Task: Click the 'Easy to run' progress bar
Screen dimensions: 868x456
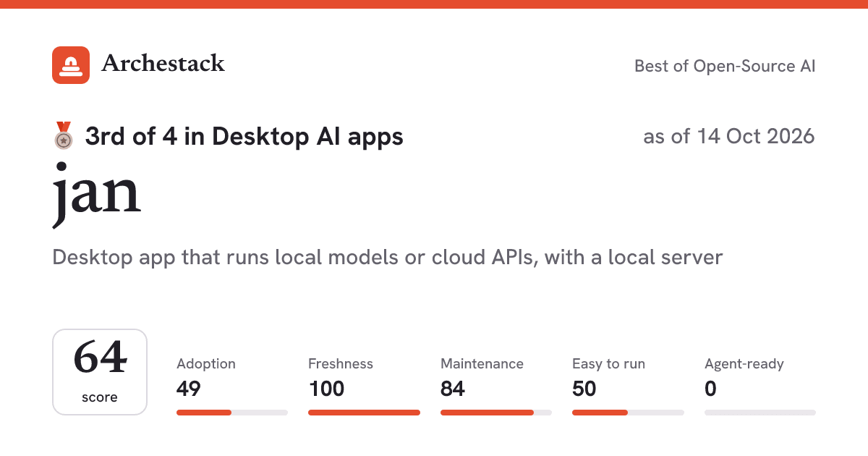Action: point(628,413)
